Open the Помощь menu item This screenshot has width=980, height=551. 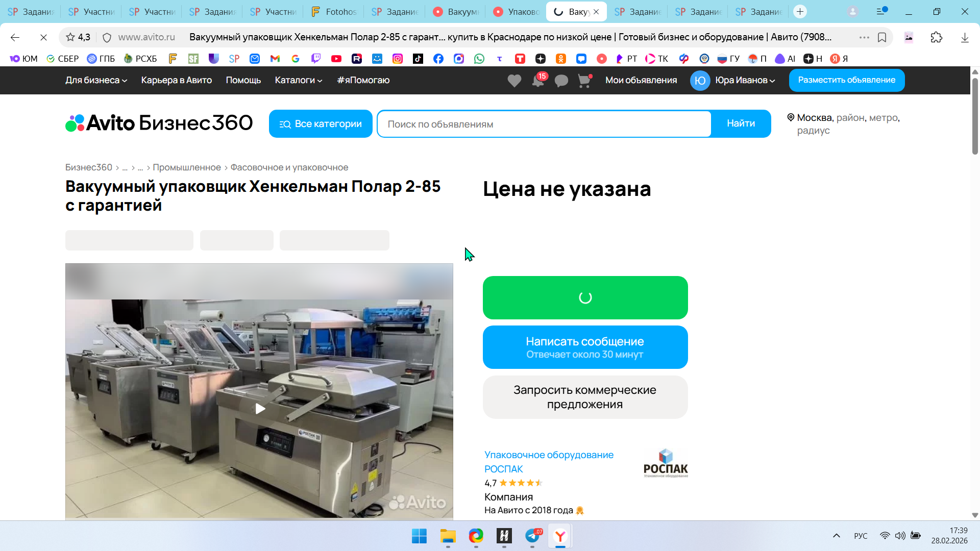click(243, 80)
